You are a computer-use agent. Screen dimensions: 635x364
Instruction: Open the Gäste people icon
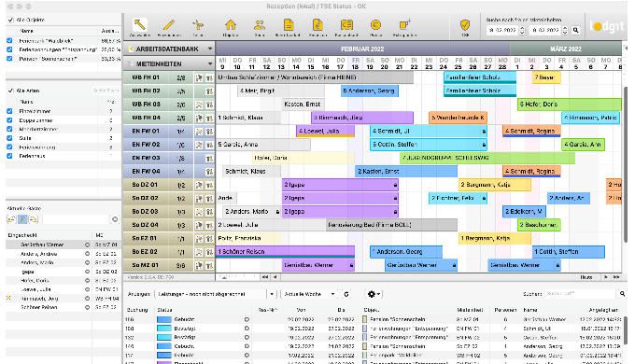click(x=260, y=25)
